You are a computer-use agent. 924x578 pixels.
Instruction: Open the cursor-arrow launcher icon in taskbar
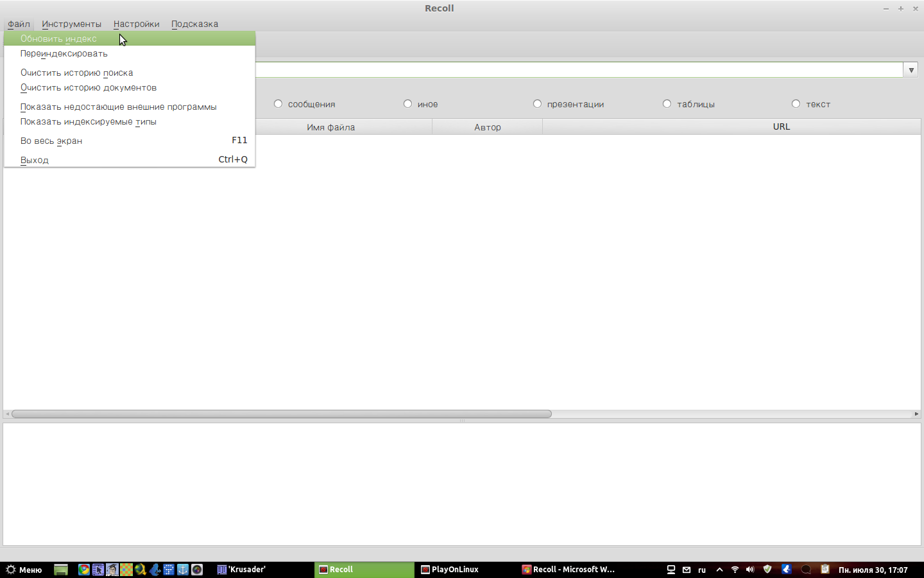[98, 570]
